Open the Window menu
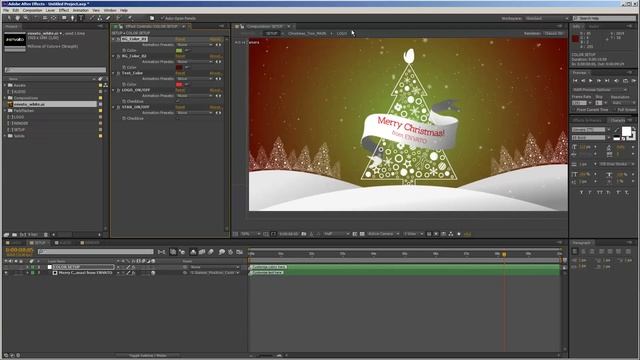The height and width of the screenshot is (360, 640). pyautogui.click(x=110, y=10)
